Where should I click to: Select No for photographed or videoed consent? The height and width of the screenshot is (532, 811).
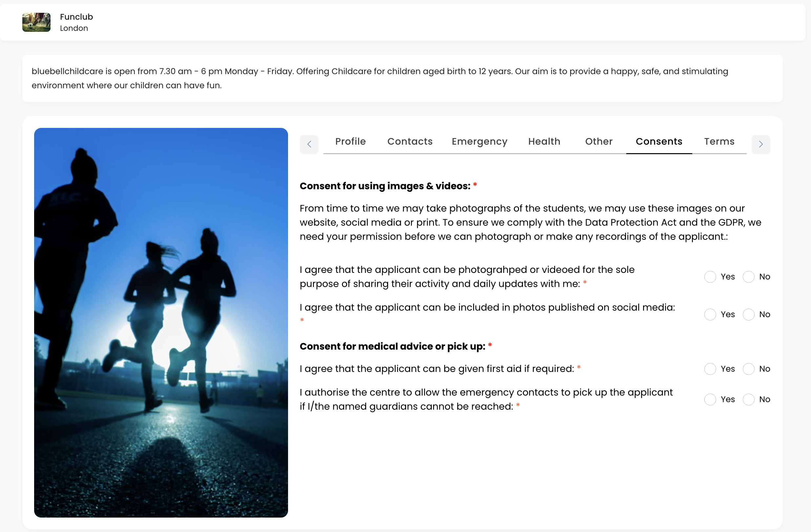(x=748, y=276)
